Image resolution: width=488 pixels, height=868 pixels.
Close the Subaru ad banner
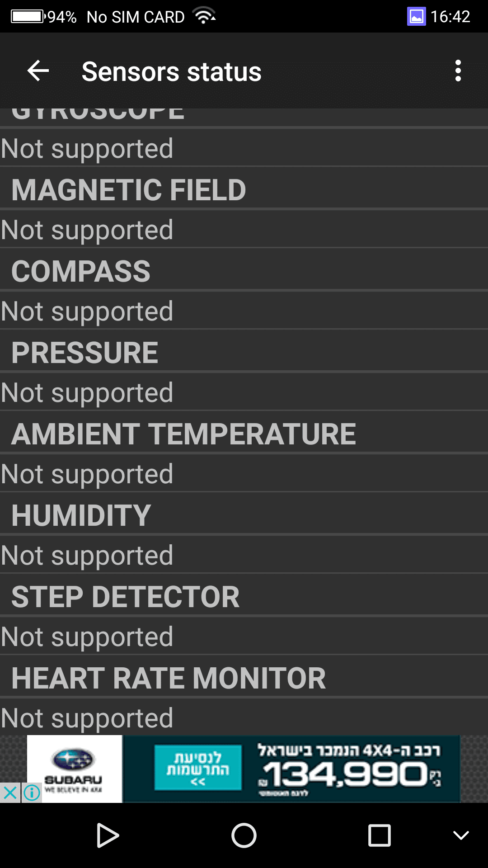[x=10, y=792]
